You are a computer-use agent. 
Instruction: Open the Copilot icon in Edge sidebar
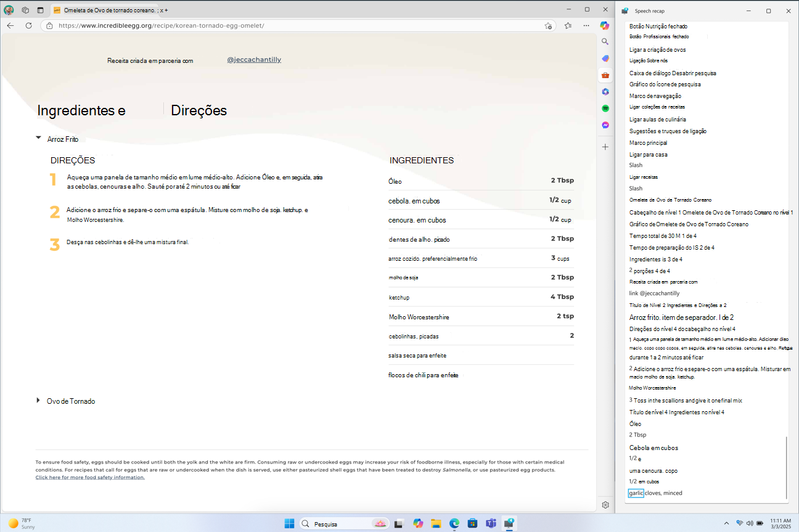coord(605,25)
